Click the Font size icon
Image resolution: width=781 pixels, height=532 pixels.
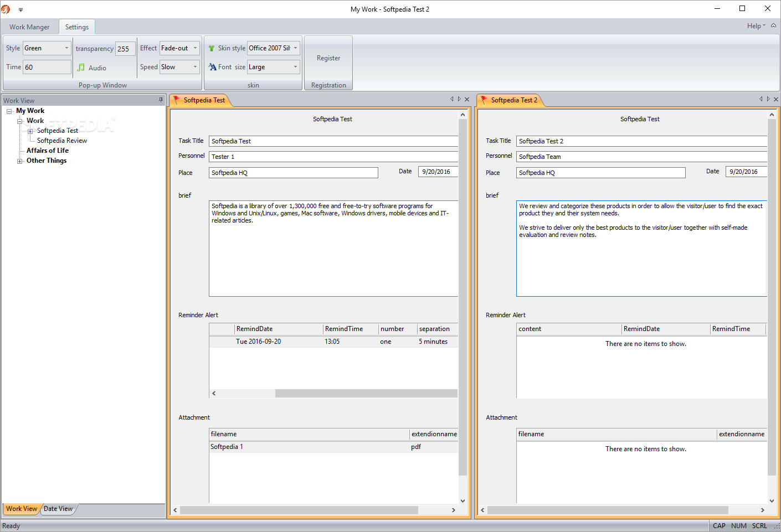212,67
